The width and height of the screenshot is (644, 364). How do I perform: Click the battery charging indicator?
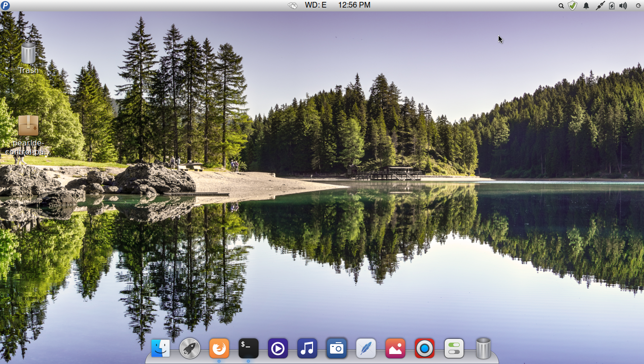[611, 6]
